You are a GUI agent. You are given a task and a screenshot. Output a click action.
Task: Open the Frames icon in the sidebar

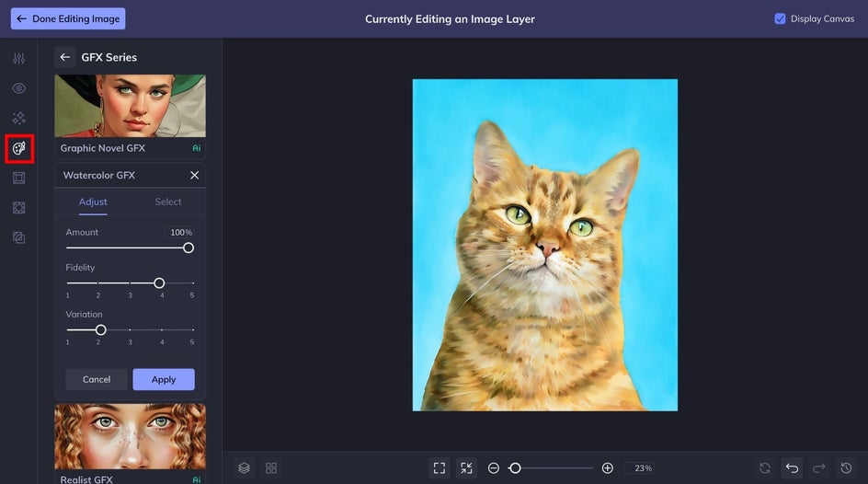[18, 178]
